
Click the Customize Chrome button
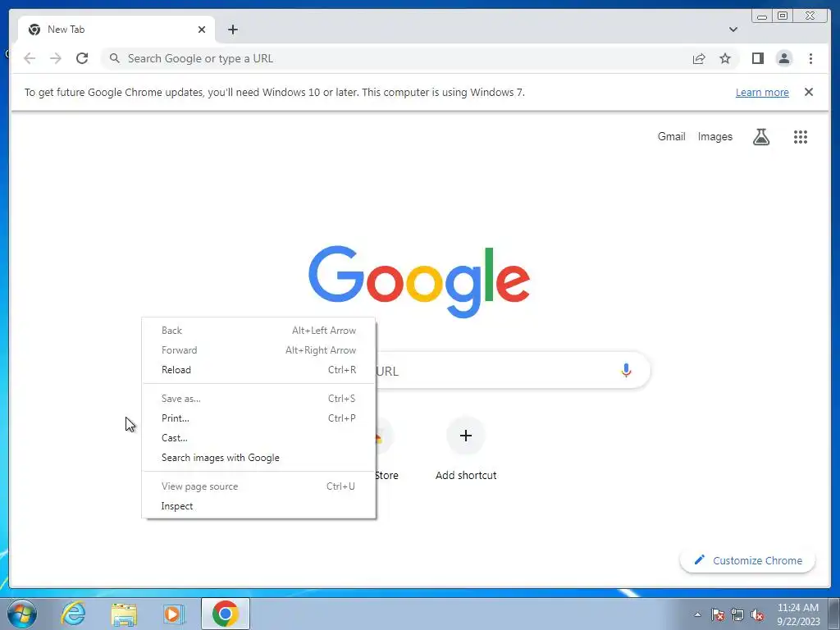tap(748, 560)
